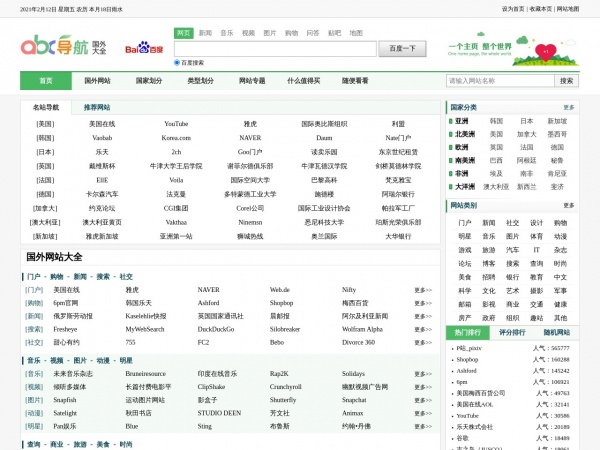
Task: Click the Baidu logo
Action: click(144, 48)
